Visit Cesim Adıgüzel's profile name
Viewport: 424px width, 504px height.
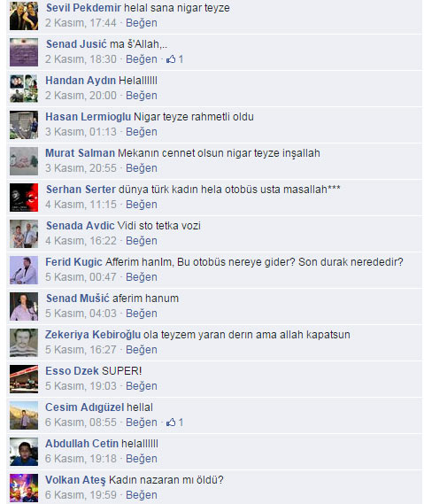(x=84, y=407)
